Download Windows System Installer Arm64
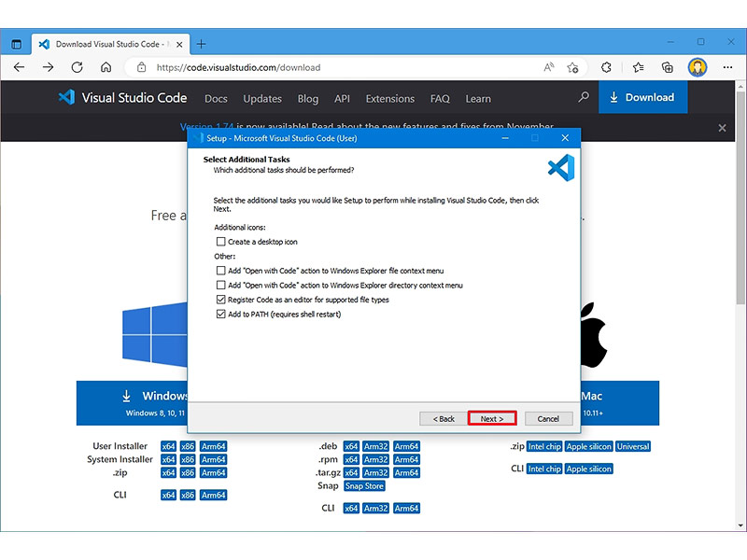 pos(214,459)
